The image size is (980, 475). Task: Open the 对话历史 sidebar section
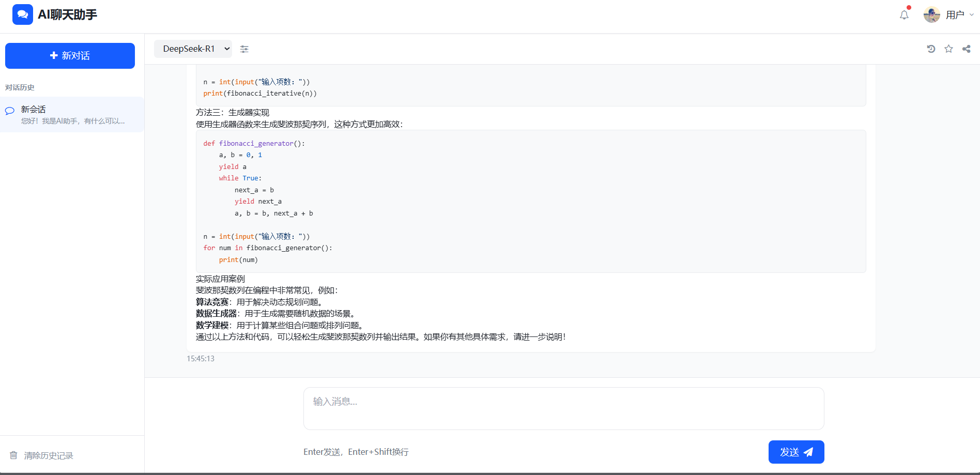[x=20, y=87]
